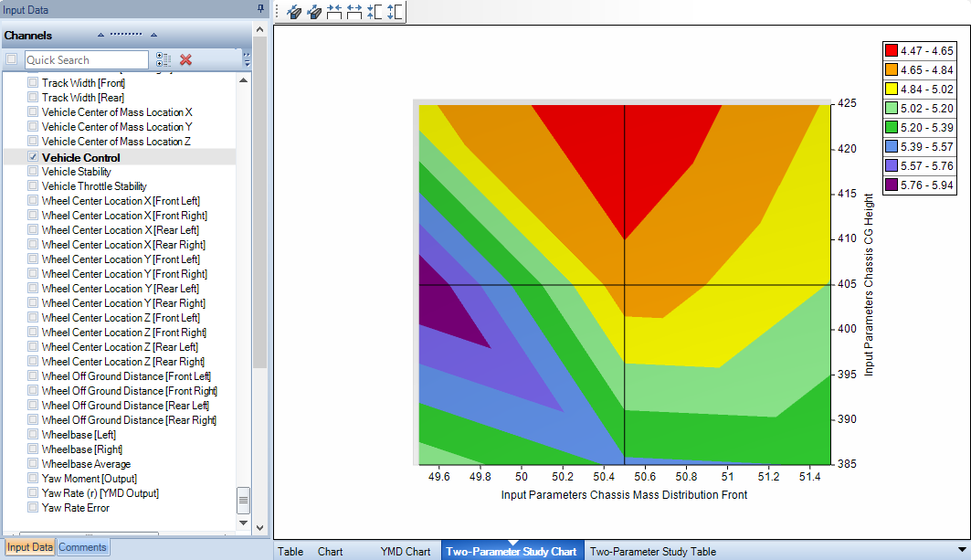Click the compress horizontal axis icon

[x=334, y=12]
